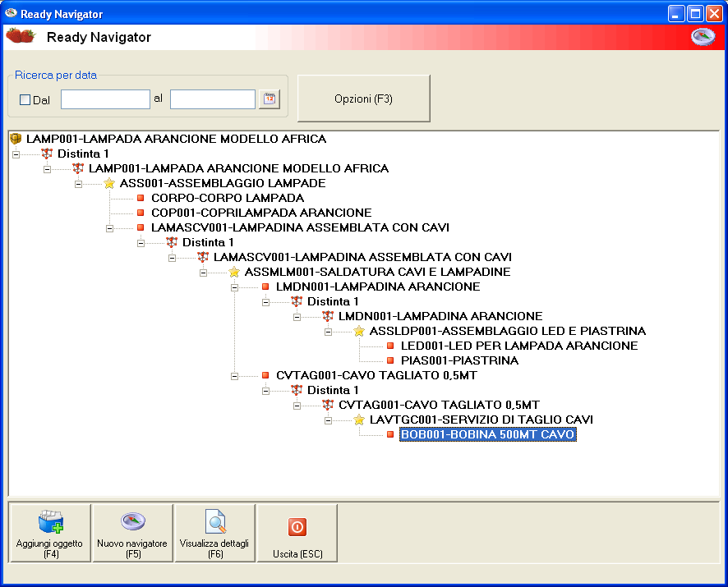Click structure icon of Distinta 1 under LAMASCV001

172,241
